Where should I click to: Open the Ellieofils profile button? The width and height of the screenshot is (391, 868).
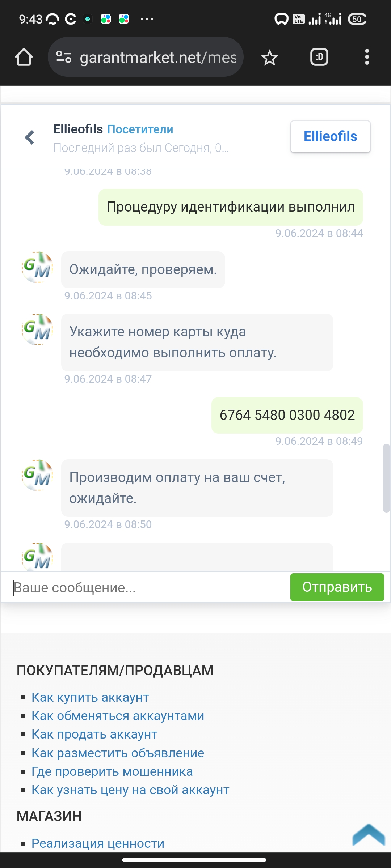[x=330, y=137]
